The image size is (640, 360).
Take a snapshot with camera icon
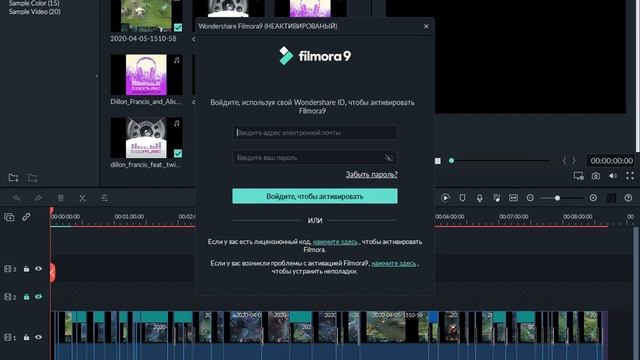596,176
